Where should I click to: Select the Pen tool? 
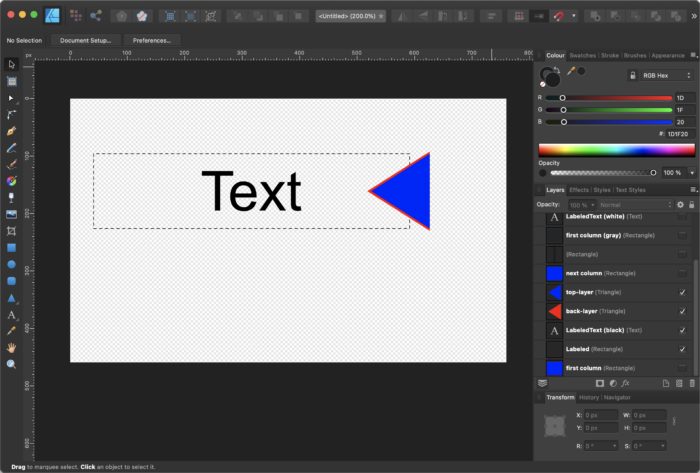pyautogui.click(x=12, y=131)
